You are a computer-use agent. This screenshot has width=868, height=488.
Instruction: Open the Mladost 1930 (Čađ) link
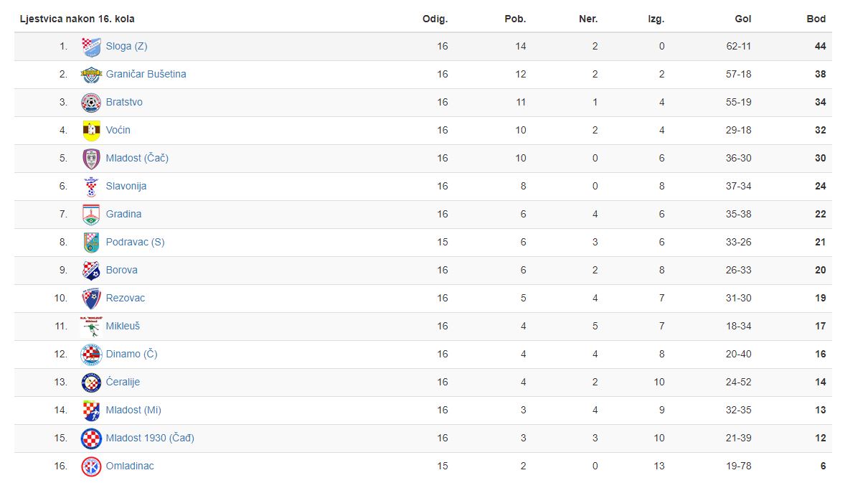point(150,438)
